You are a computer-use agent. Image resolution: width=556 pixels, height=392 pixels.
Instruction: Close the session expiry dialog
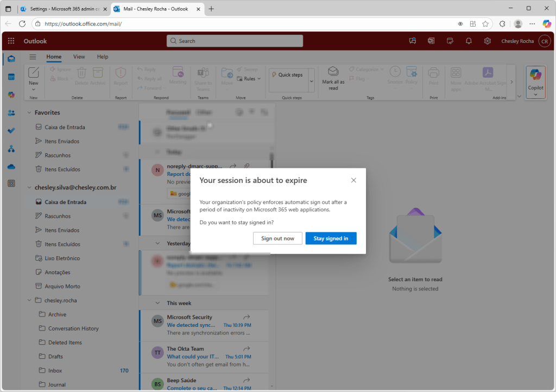point(353,180)
